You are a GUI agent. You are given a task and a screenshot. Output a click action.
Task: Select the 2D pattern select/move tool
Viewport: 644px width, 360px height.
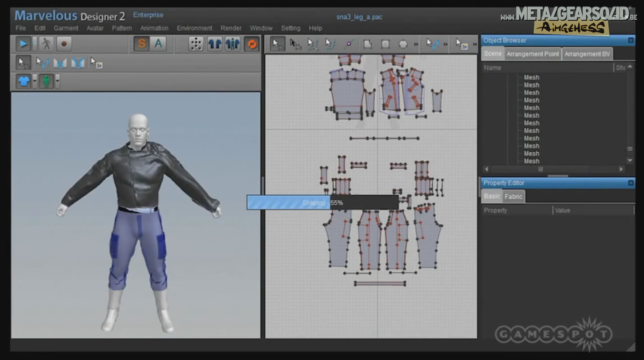[x=278, y=44]
